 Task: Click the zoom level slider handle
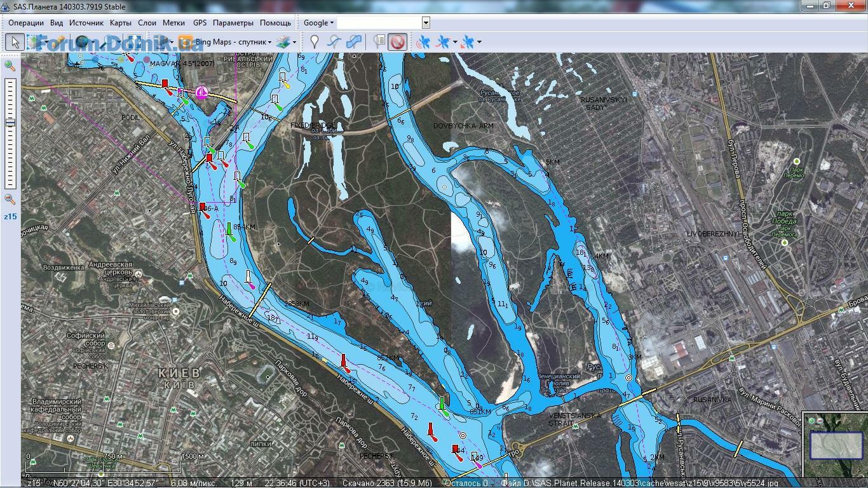tap(10, 122)
